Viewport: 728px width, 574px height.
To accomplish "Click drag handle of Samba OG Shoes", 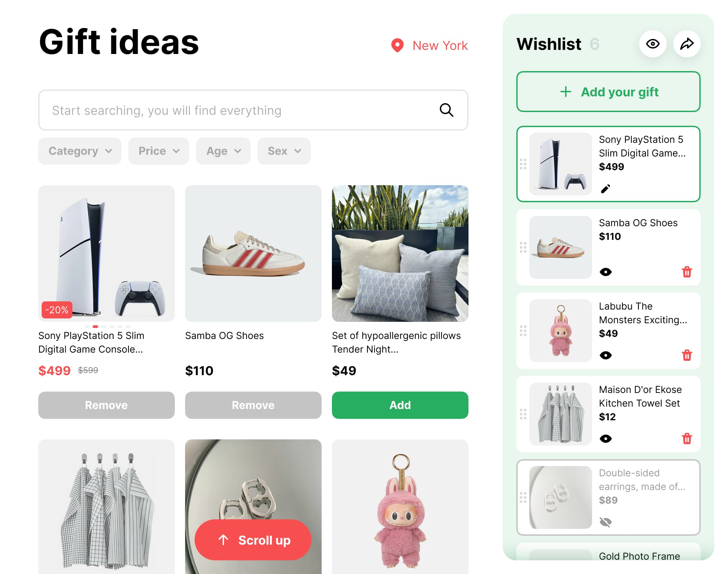I will (x=523, y=247).
